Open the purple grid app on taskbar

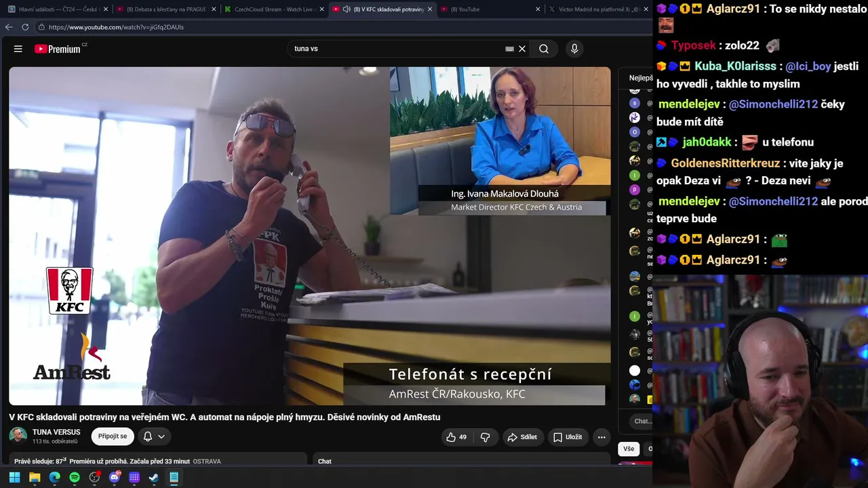134,477
